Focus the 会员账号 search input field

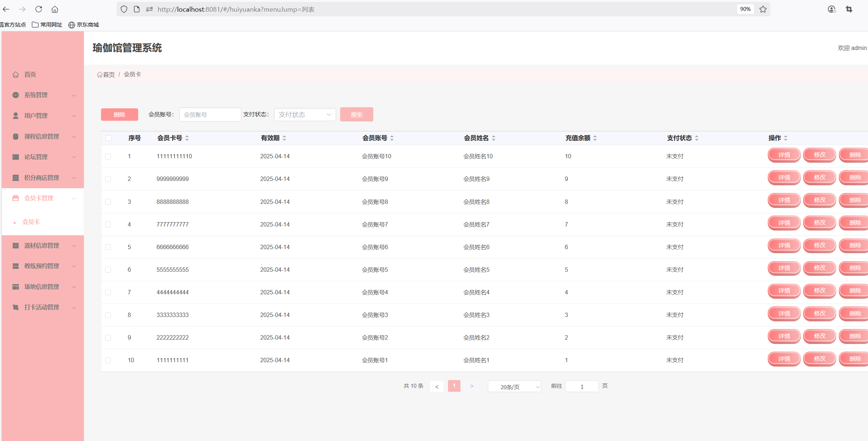tap(210, 115)
